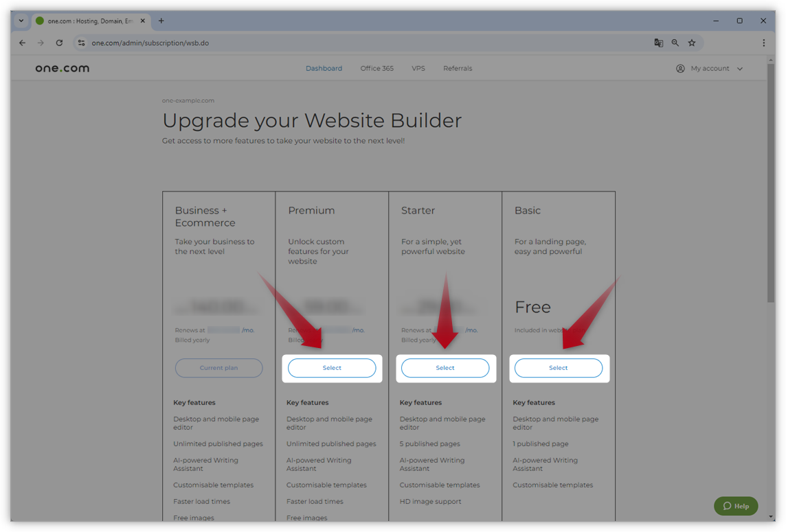
Task: Open the tab search dropdown arrow
Action: tap(21, 21)
